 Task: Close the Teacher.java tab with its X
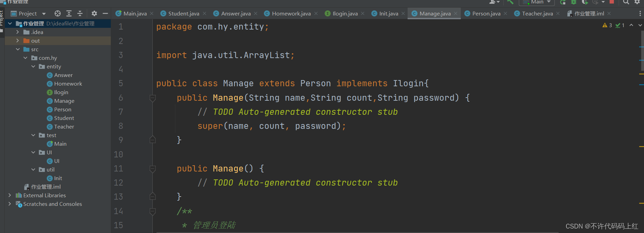[x=558, y=13]
